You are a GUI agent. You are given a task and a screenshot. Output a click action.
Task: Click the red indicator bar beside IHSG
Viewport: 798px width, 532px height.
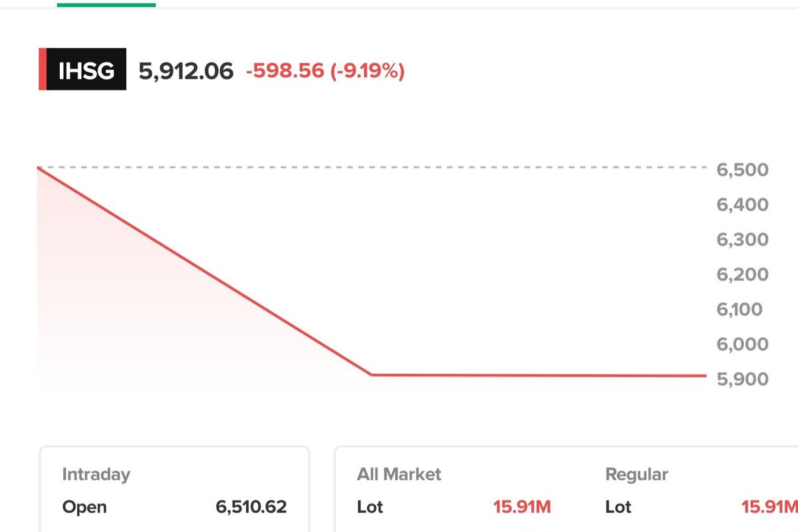[x=43, y=70]
